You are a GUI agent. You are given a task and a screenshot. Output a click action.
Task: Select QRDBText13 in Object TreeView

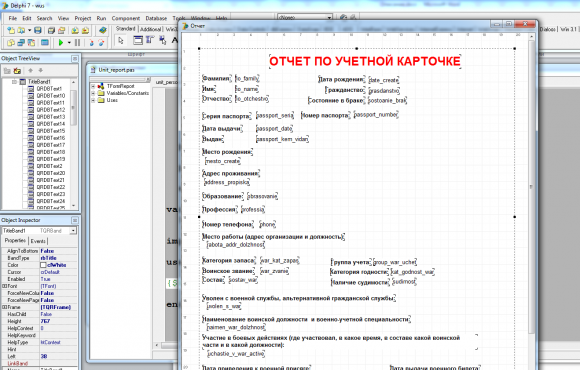pyautogui.click(x=51, y=117)
